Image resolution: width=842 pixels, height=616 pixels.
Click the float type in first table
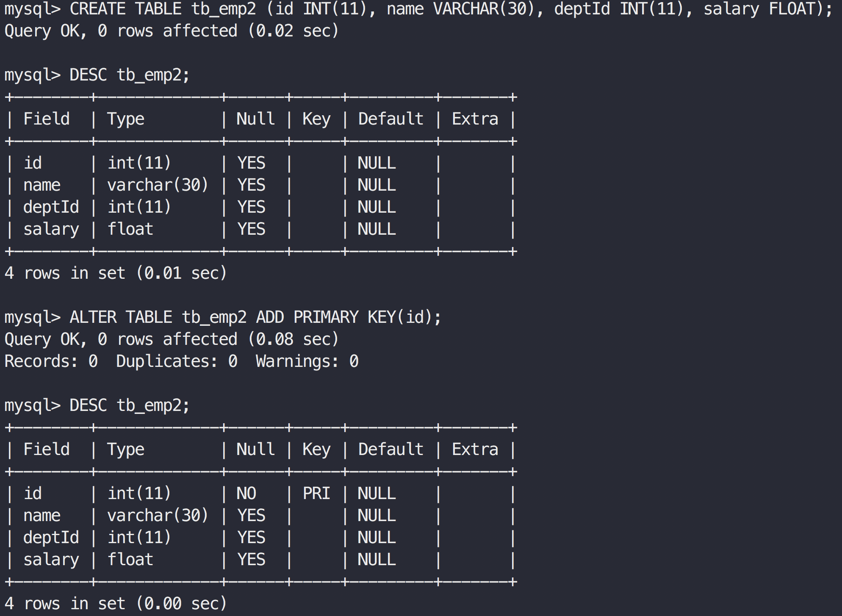130,229
